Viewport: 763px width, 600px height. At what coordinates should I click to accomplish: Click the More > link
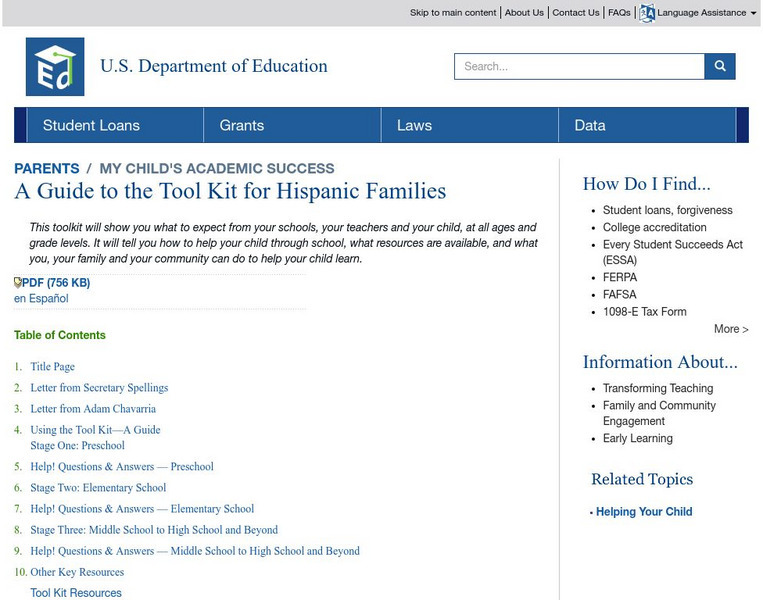[x=731, y=329]
